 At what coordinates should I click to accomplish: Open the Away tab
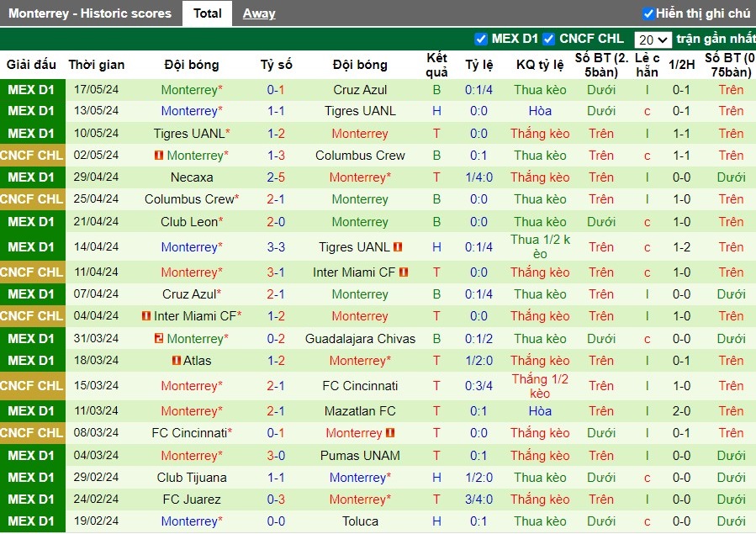click(259, 13)
